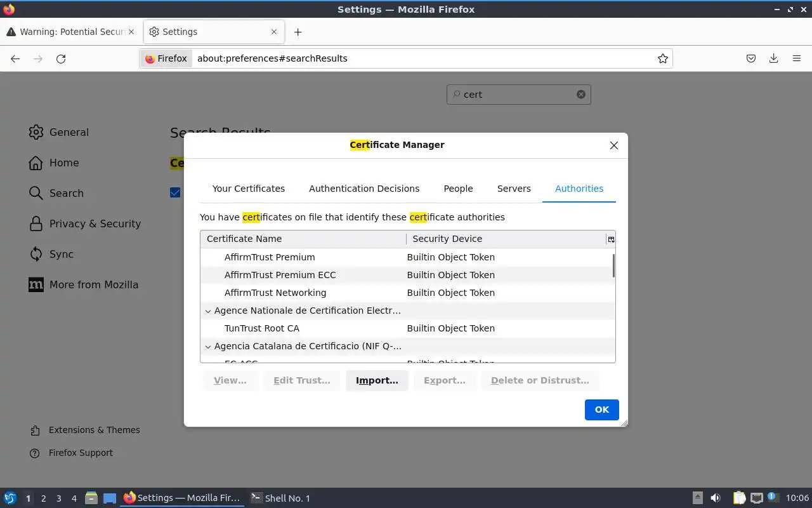
Task: Open the network tray icon
Action: click(756, 498)
